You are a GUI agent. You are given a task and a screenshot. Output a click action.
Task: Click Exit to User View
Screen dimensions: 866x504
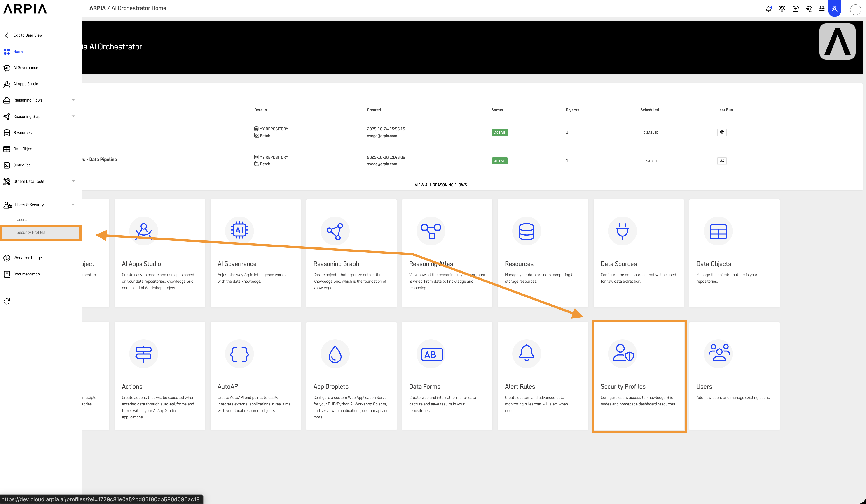pos(28,35)
